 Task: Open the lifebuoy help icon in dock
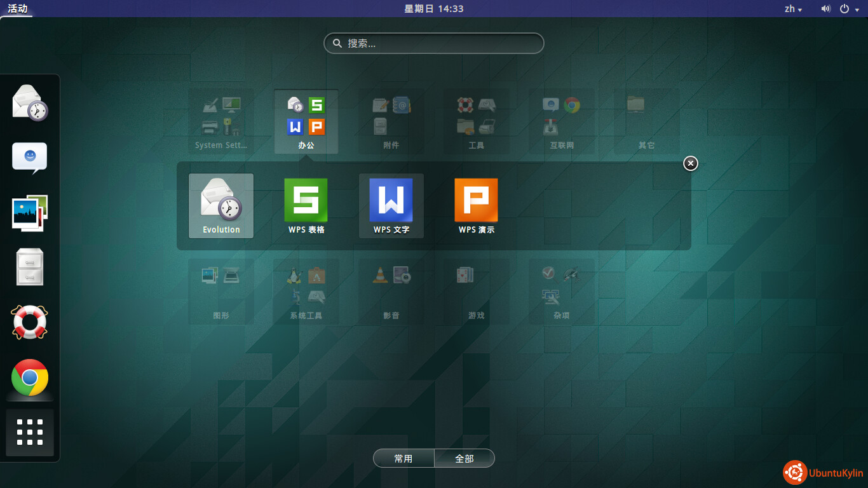tap(30, 322)
